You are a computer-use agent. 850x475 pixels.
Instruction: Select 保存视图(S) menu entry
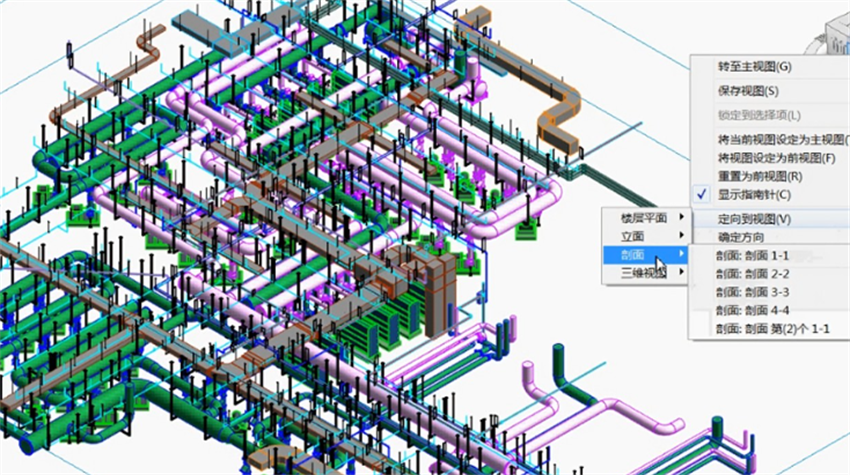point(748,91)
